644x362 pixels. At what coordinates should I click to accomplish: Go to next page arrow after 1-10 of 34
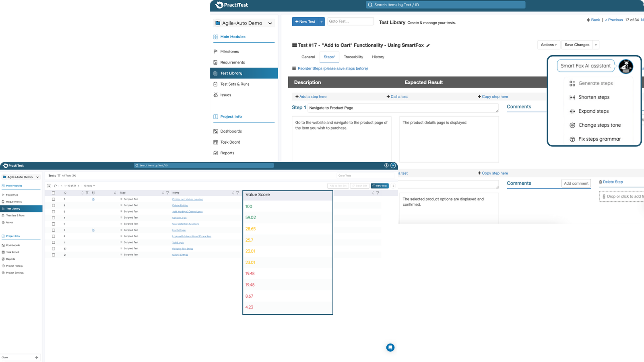point(78,186)
